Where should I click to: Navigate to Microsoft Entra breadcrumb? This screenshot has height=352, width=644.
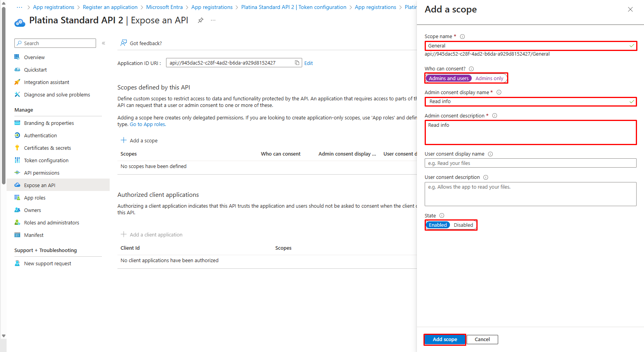coord(164,7)
